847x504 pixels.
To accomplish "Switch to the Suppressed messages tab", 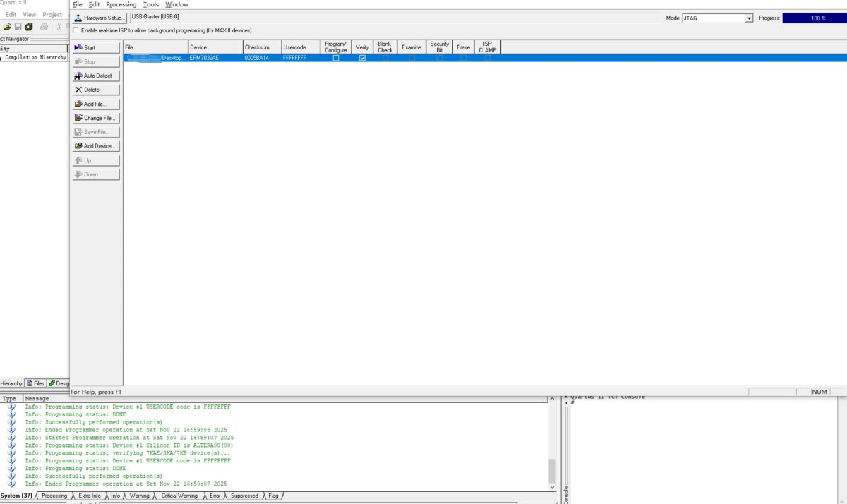I will (x=244, y=496).
